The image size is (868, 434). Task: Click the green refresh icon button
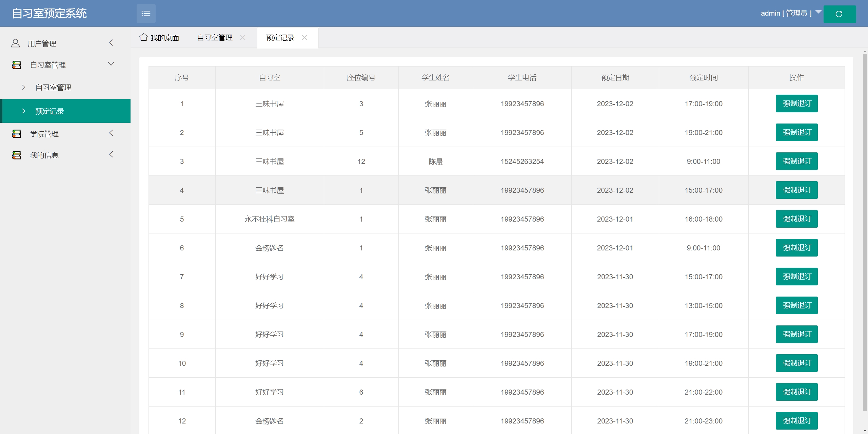point(840,14)
